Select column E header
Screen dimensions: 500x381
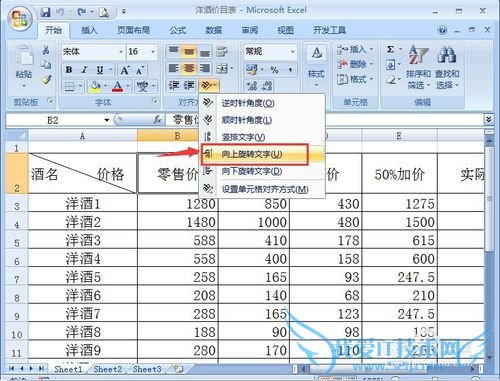pyautogui.click(x=399, y=136)
